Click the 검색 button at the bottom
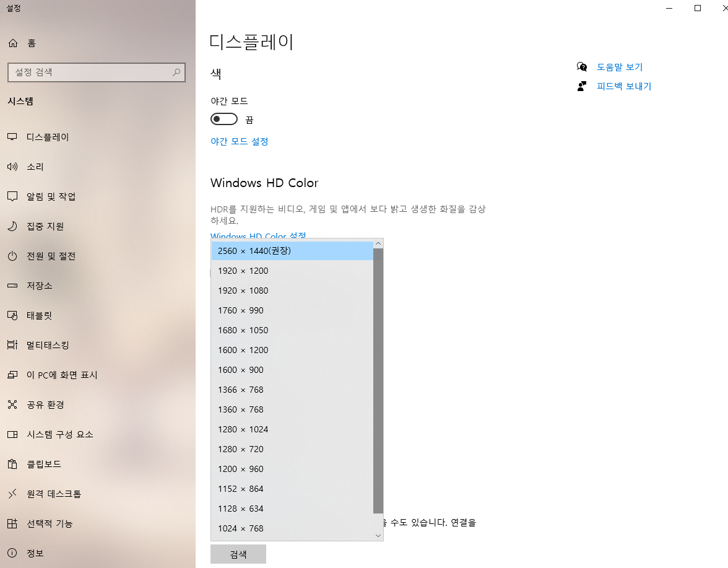728x568 pixels. click(x=238, y=554)
